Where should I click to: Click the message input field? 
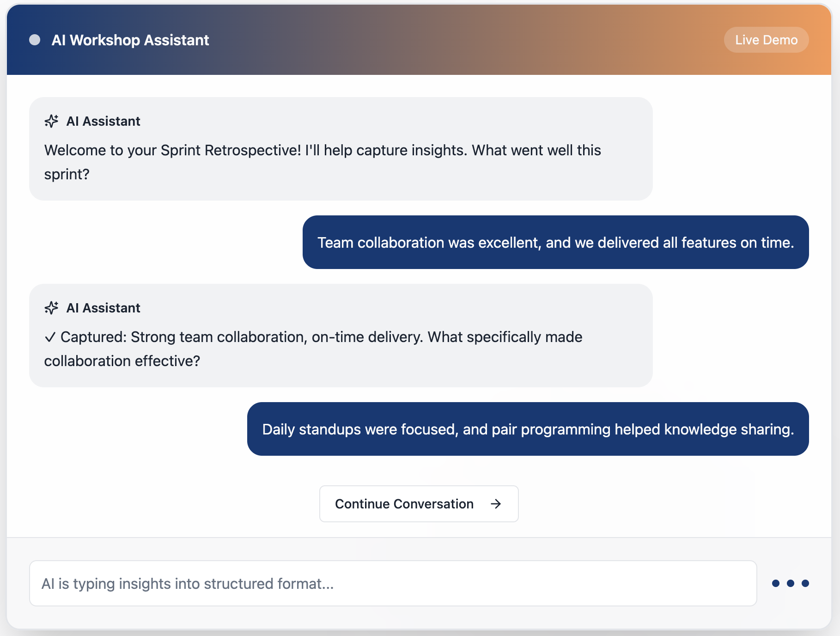[x=392, y=583]
